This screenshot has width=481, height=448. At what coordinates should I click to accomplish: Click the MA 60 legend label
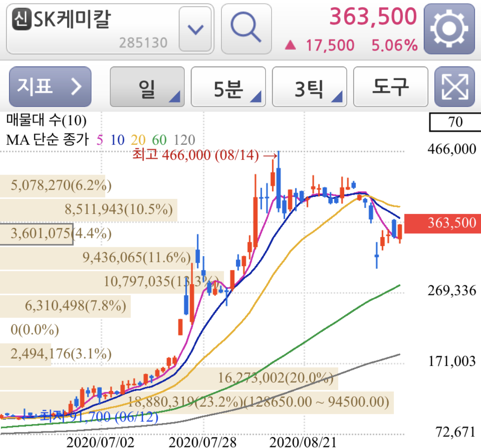pos(159,140)
